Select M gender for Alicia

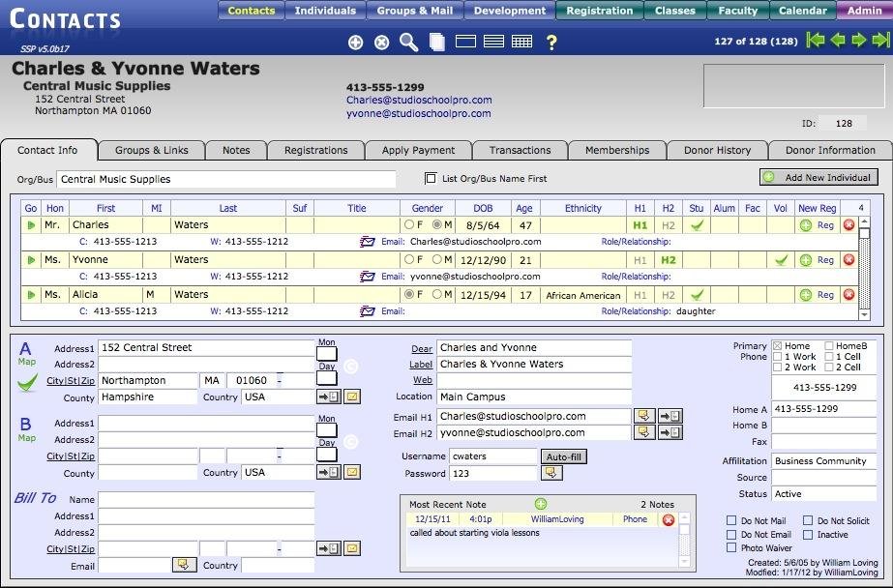(x=436, y=295)
